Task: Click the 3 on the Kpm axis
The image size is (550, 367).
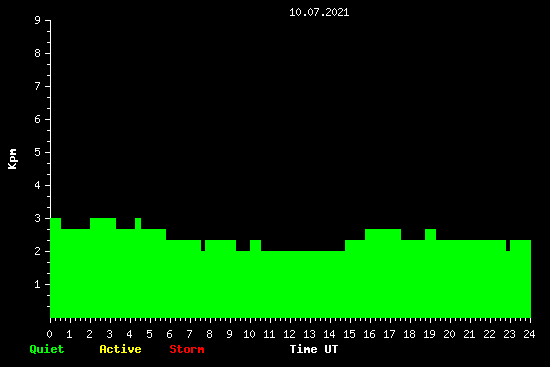Action: click(38, 218)
